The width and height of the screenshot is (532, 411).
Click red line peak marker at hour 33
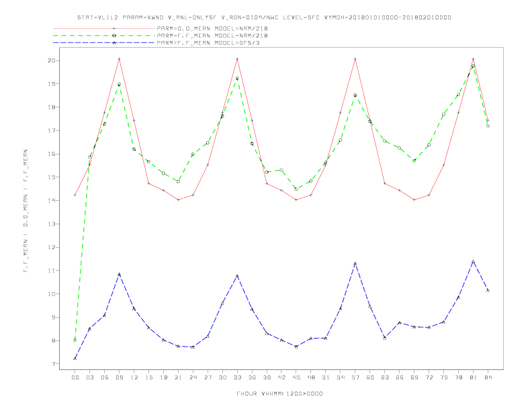(237, 59)
